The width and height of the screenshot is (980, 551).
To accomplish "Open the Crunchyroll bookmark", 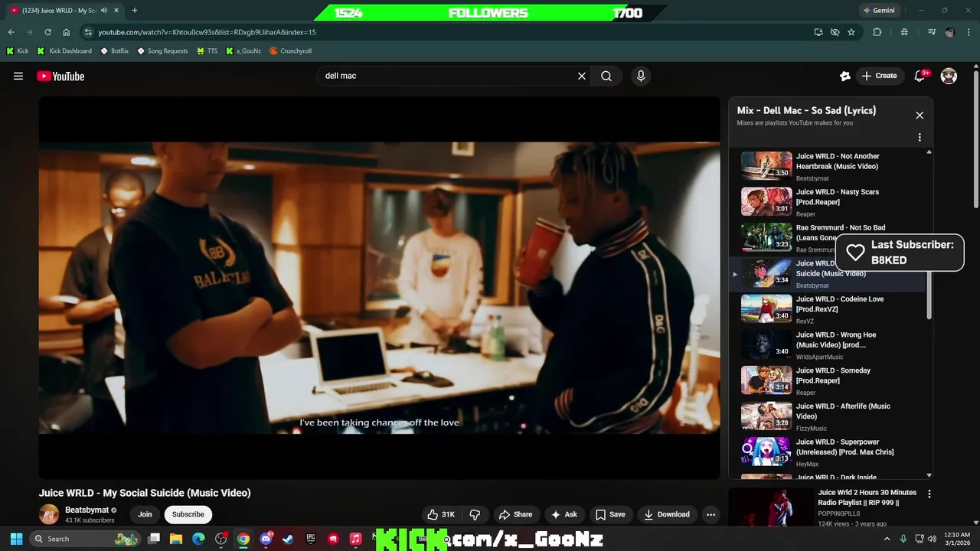I will [291, 51].
